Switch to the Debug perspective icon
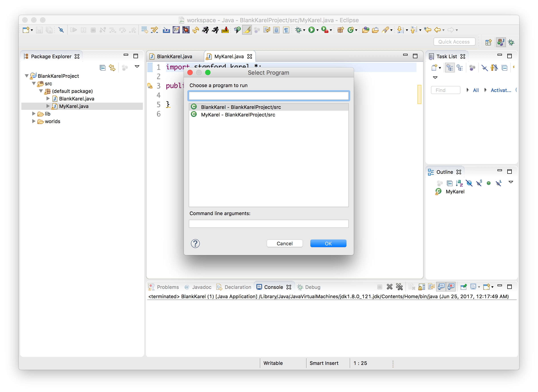The image size is (538, 392). click(511, 42)
